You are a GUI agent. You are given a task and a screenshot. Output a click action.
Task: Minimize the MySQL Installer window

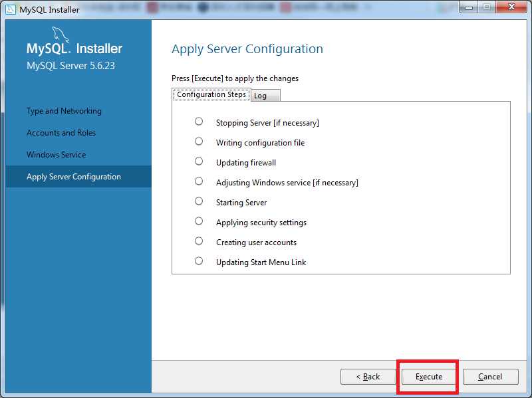(469, 7)
